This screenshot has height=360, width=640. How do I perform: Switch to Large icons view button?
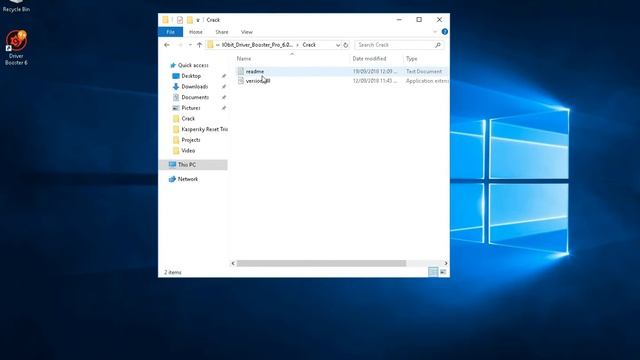(443, 272)
